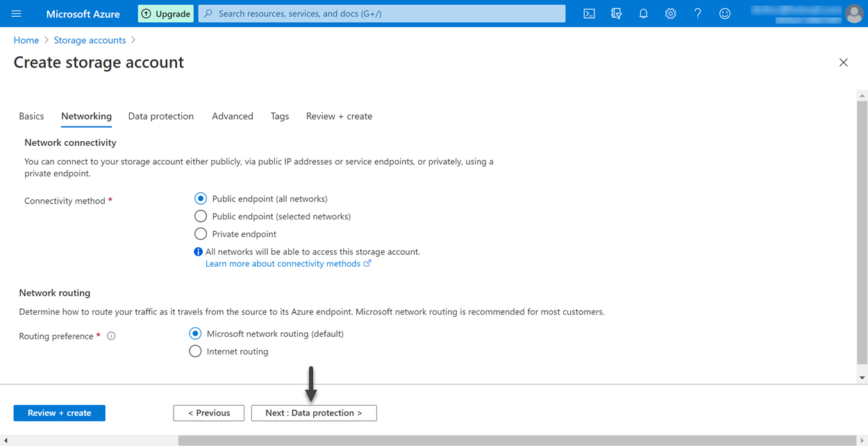Open the account avatar menu
This screenshot has width=868, height=446.
pos(854,13)
